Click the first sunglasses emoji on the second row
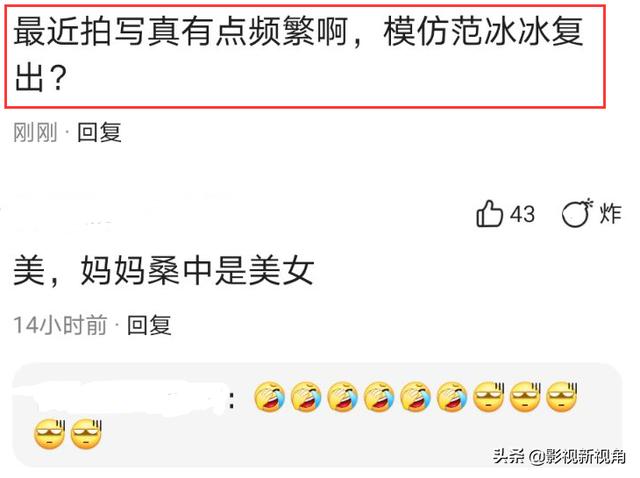Image resolution: width=640 pixels, height=478 pixels. [49, 434]
